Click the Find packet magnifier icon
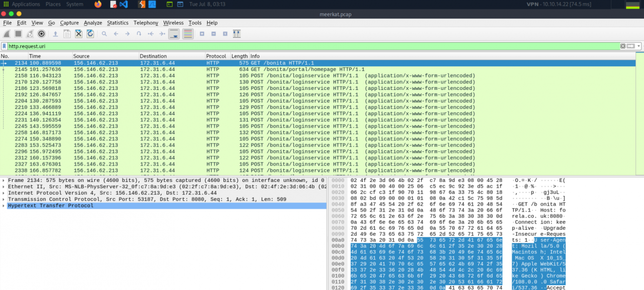Screen dimensions: 644x290 (x=104, y=34)
